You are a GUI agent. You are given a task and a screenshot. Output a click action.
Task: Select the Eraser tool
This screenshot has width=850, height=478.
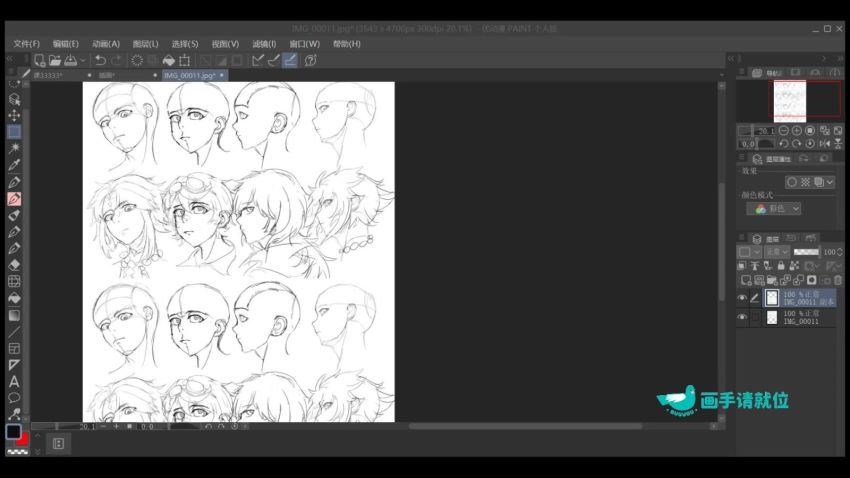pos(14,265)
